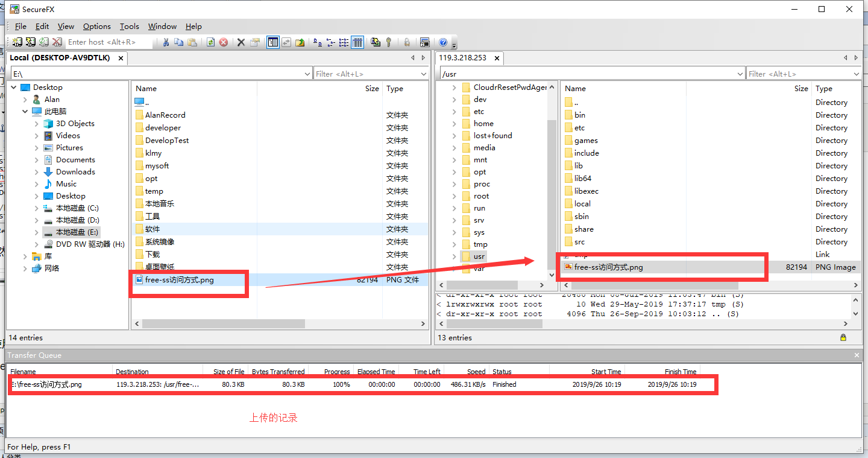Go up to parent folder icon
The image size is (868, 458).
click(299, 42)
